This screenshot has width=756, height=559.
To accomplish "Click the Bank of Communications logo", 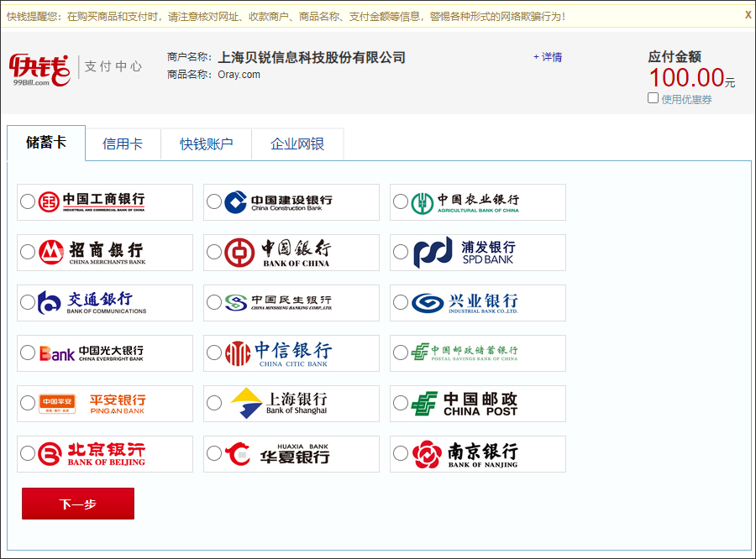I will (x=92, y=303).
